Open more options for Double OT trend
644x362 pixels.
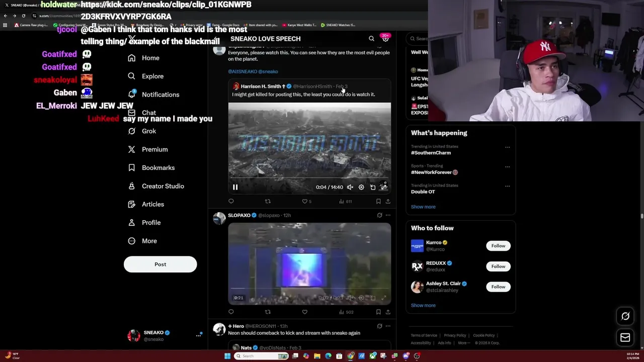click(x=507, y=186)
